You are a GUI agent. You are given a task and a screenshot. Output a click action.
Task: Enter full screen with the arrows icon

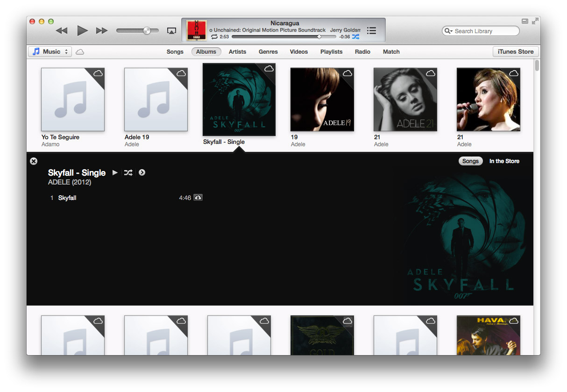[x=535, y=21]
